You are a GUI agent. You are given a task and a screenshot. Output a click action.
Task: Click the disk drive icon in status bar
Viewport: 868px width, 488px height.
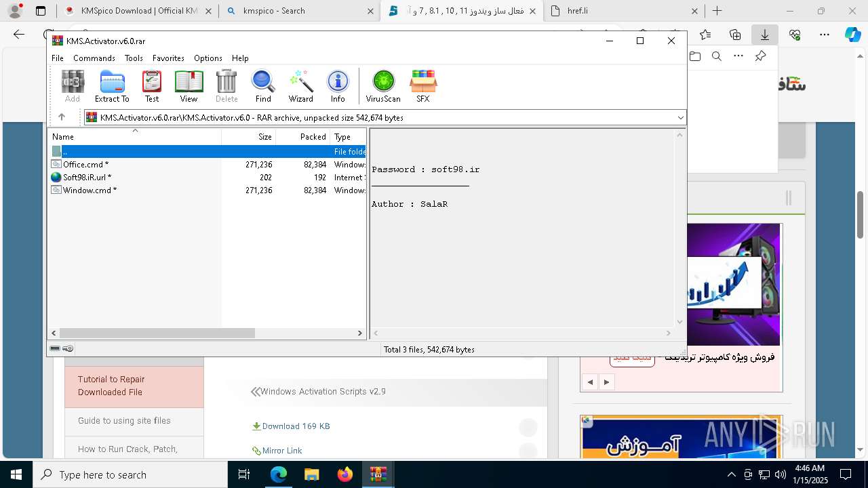click(55, 348)
